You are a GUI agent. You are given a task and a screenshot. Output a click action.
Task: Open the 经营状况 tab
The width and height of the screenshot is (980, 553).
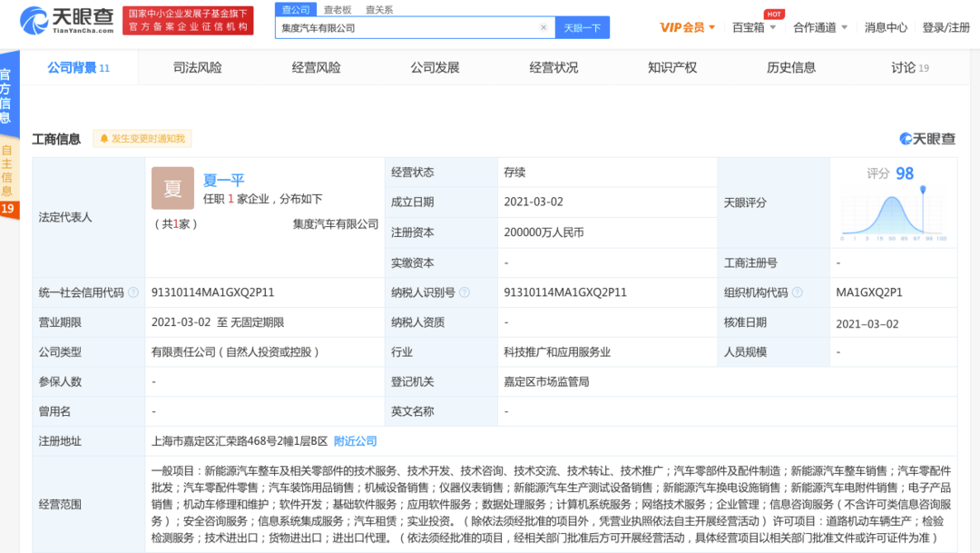tap(554, 67)
